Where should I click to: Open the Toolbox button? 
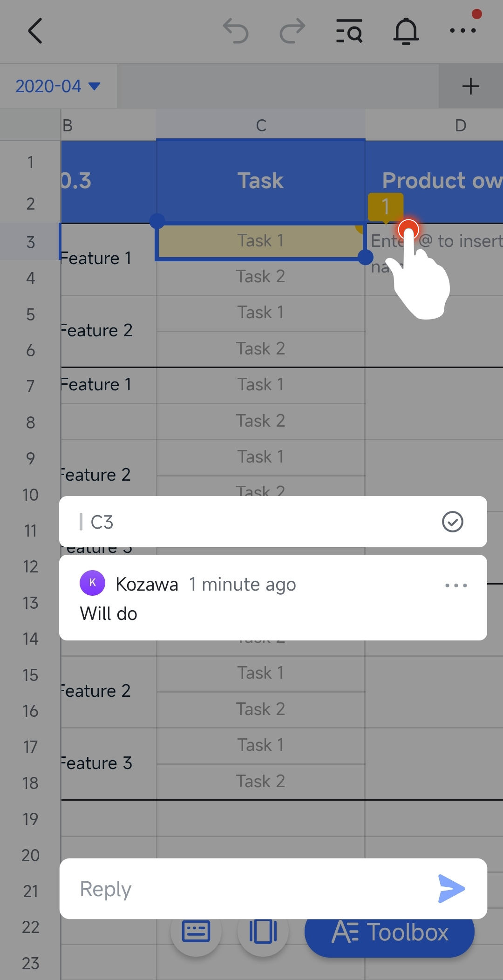[389, 932]
